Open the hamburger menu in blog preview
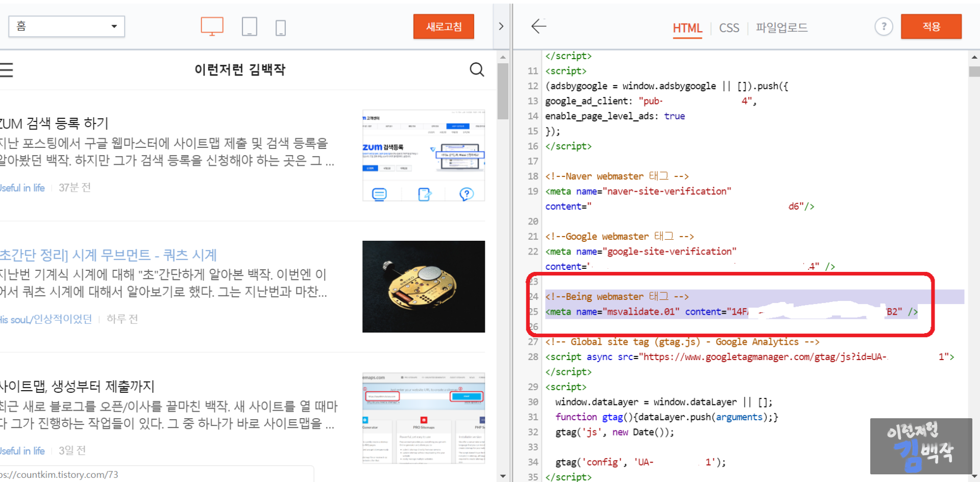980x482 pixels. coord(6,69)
